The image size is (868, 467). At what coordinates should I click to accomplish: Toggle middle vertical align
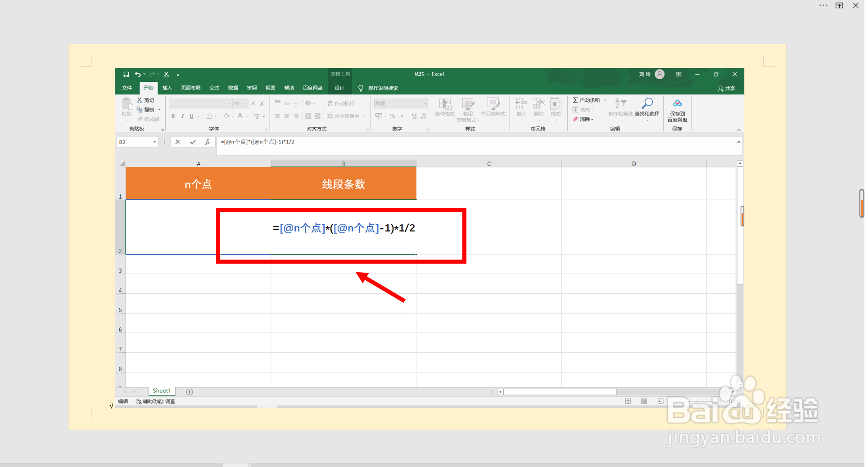[x=287, y=103]
